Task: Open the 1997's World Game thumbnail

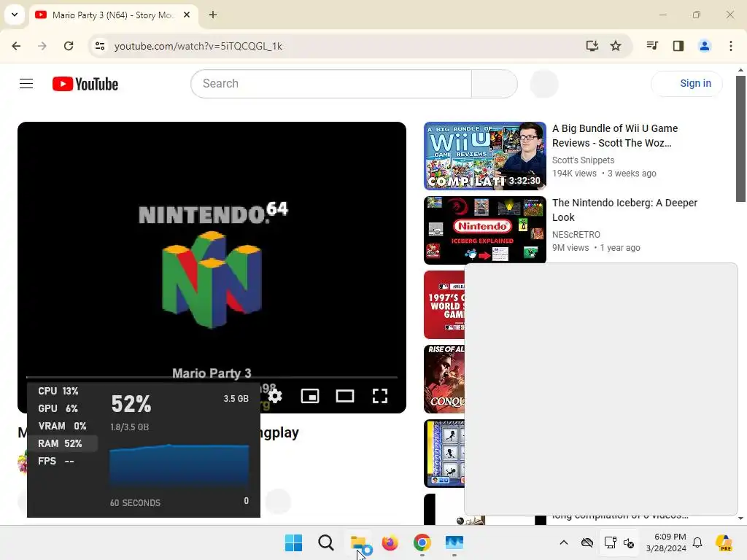Action: 444,305
